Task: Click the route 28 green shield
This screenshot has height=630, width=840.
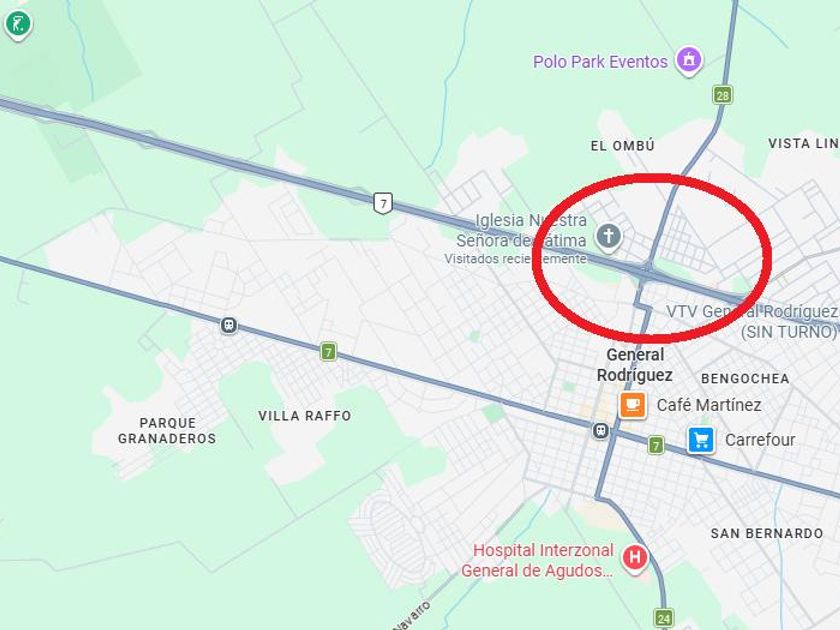Action: (x=723, y=95)
